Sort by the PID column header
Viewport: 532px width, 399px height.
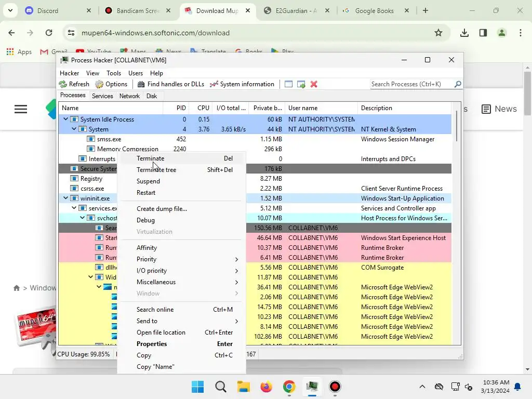[x=176, y=108]
